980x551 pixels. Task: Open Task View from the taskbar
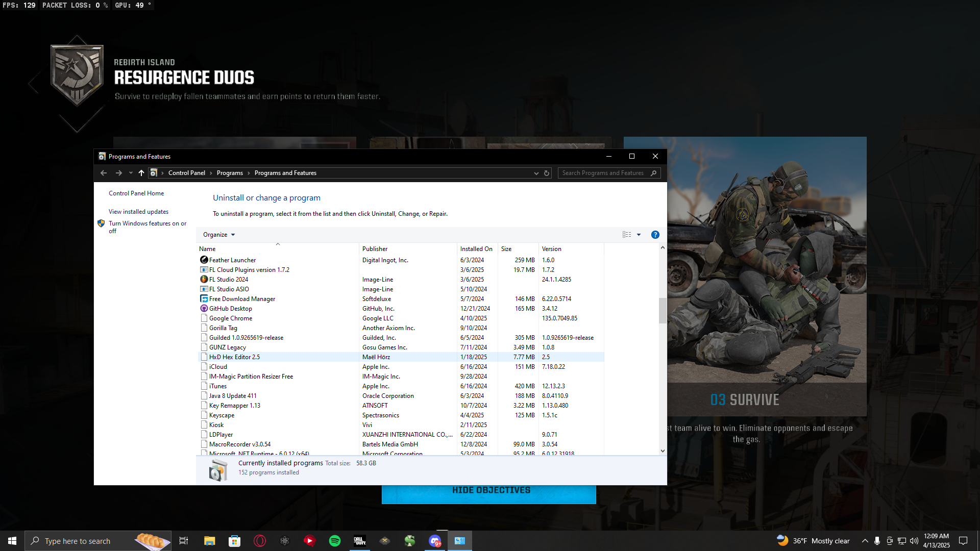click(x=184, y=541)
